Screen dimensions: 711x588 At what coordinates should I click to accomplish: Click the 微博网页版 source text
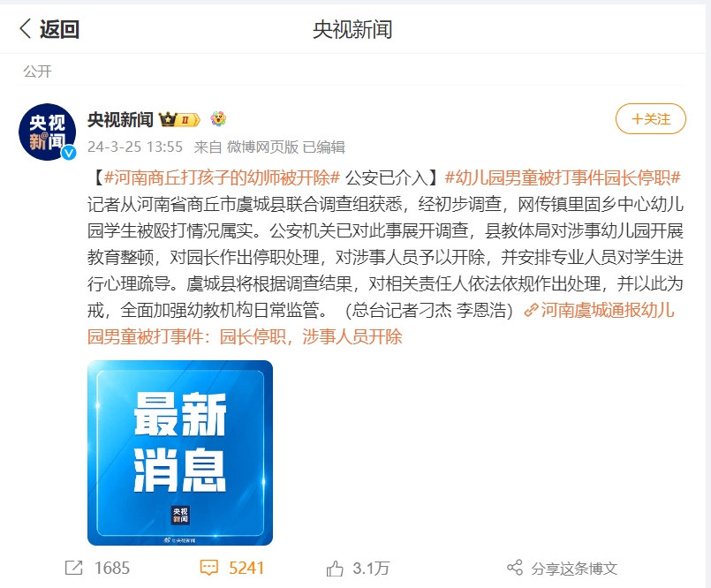click(x=262, y=147)
